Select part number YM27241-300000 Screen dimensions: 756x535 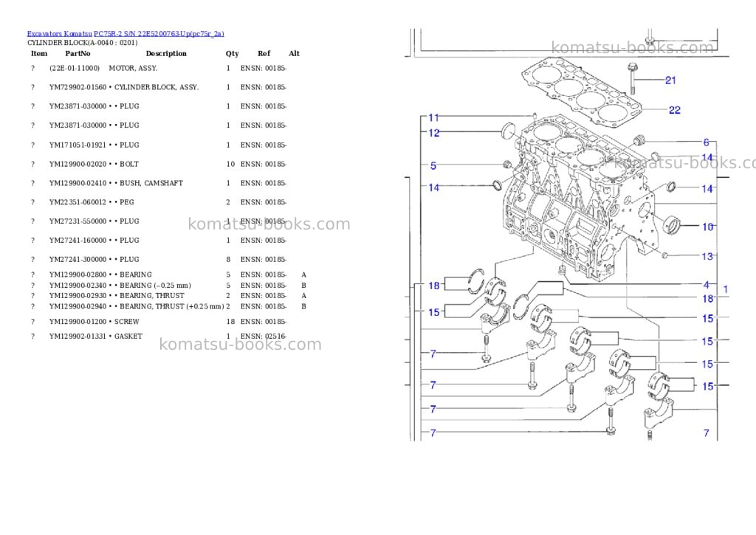click(78, 259)
